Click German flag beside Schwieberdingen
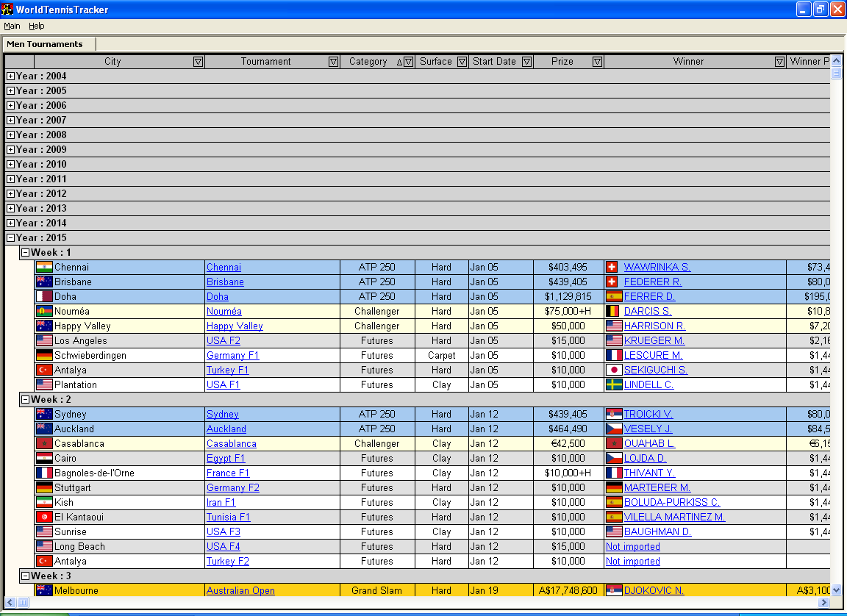Image resolution: width=847 pixels, height=616 pixels. 44,355
